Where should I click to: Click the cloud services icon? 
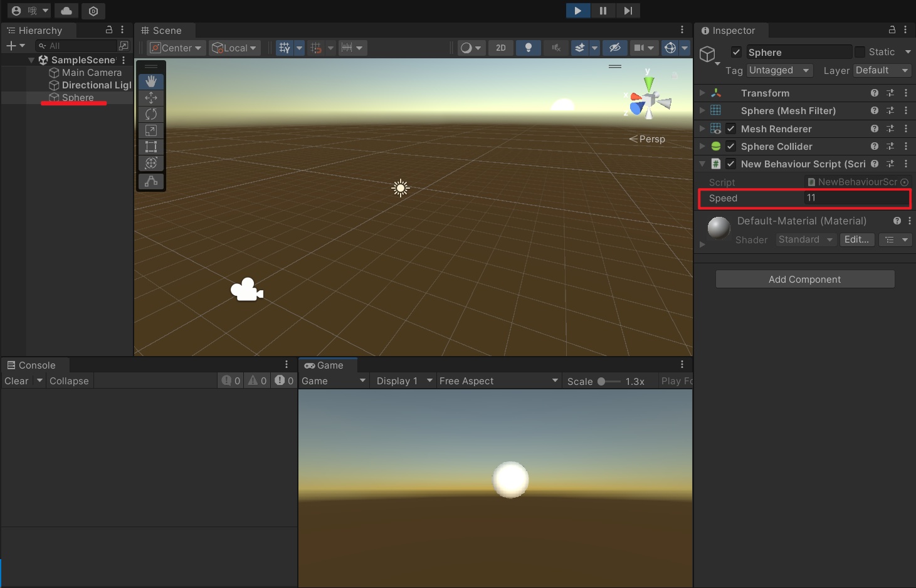pos(66,11)
